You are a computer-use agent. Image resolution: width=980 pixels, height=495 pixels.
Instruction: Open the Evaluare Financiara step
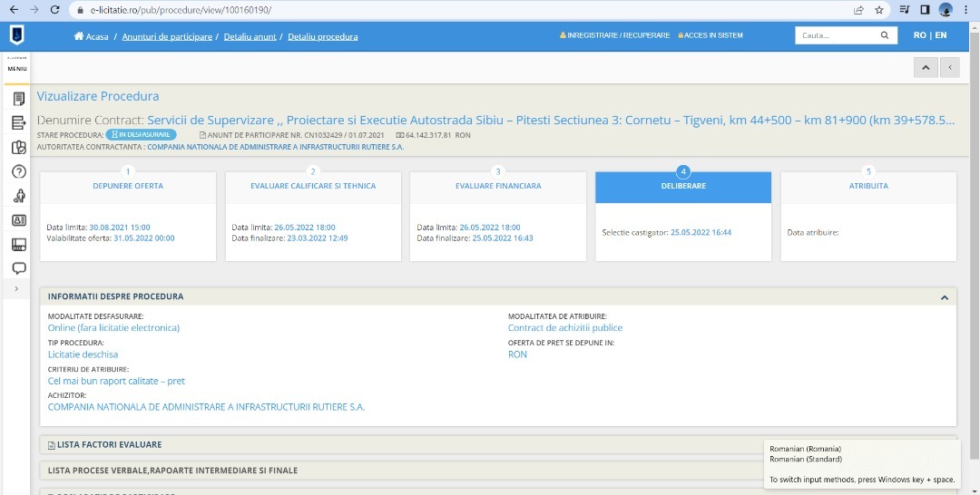click(x=498, y=186)
